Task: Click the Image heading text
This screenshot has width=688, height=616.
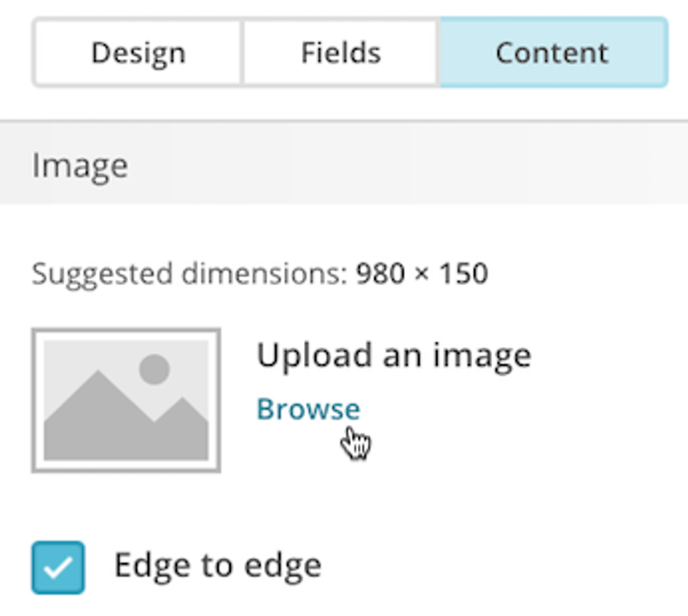Action: click(80, 166)
